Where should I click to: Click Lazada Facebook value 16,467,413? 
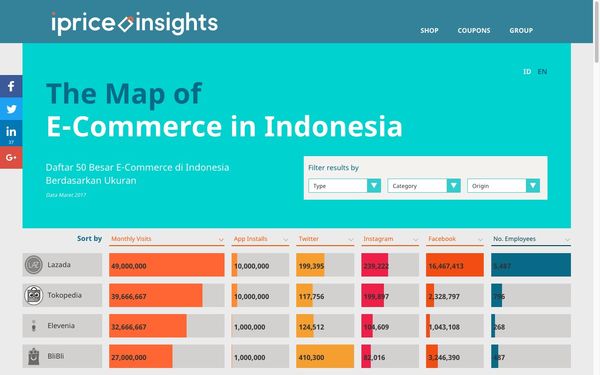click(x=446, y=266)
